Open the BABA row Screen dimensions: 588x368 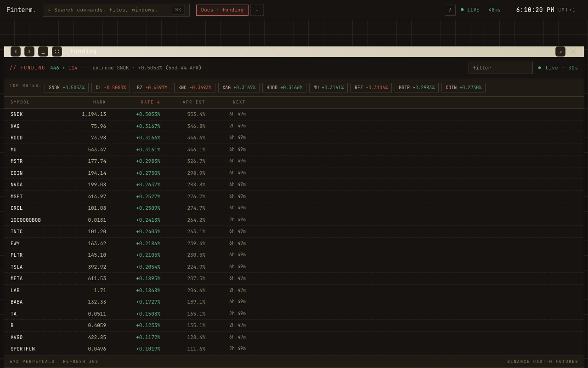tap(294, 302)
